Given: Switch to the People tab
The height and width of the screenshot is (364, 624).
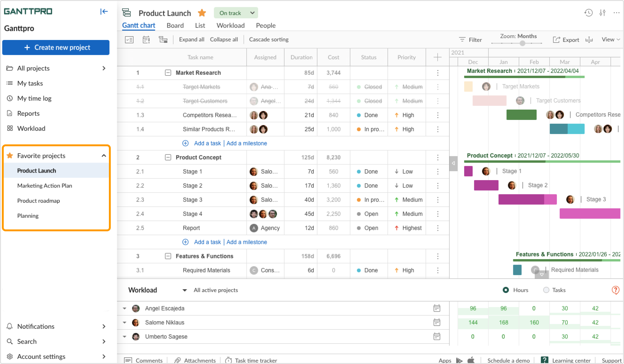Looking at the screenshot, I should coord(266,25).
